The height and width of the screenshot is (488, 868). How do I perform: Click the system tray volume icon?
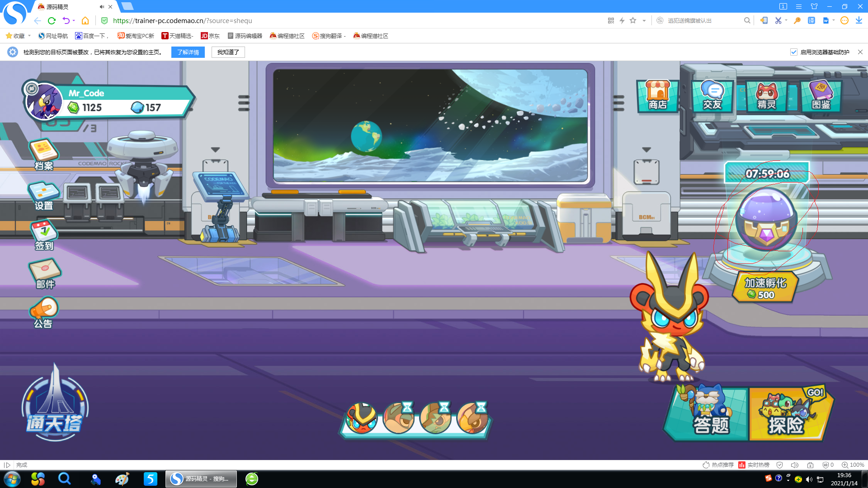pos(809,479)
